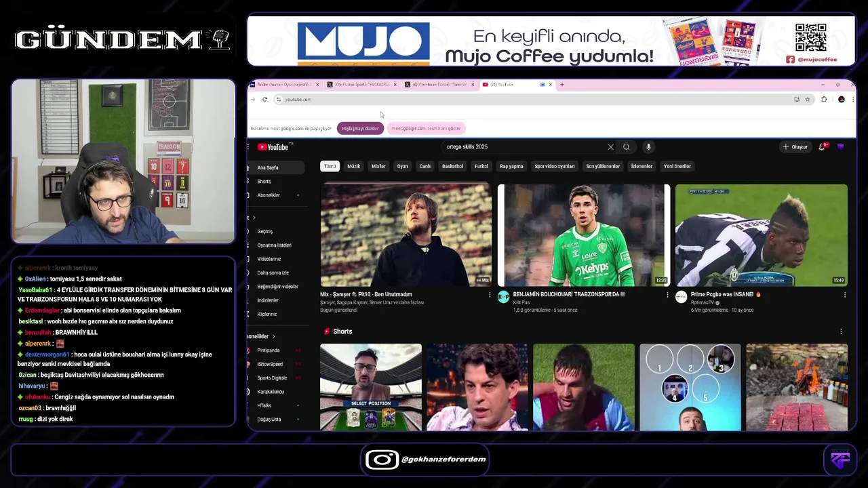The image size is (868, 488).
Task: Select the Futbol filter chip
Action: tap(481, 166)
